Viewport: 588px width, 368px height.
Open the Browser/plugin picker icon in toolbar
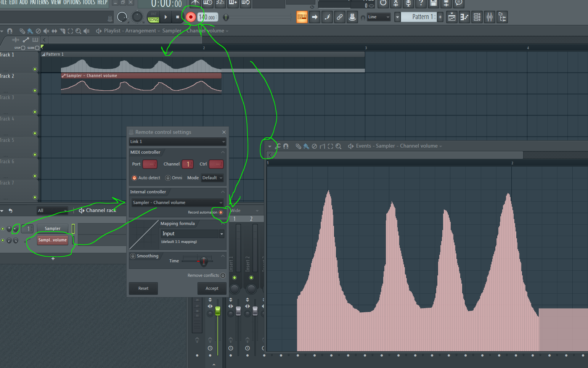click(502, 17)
